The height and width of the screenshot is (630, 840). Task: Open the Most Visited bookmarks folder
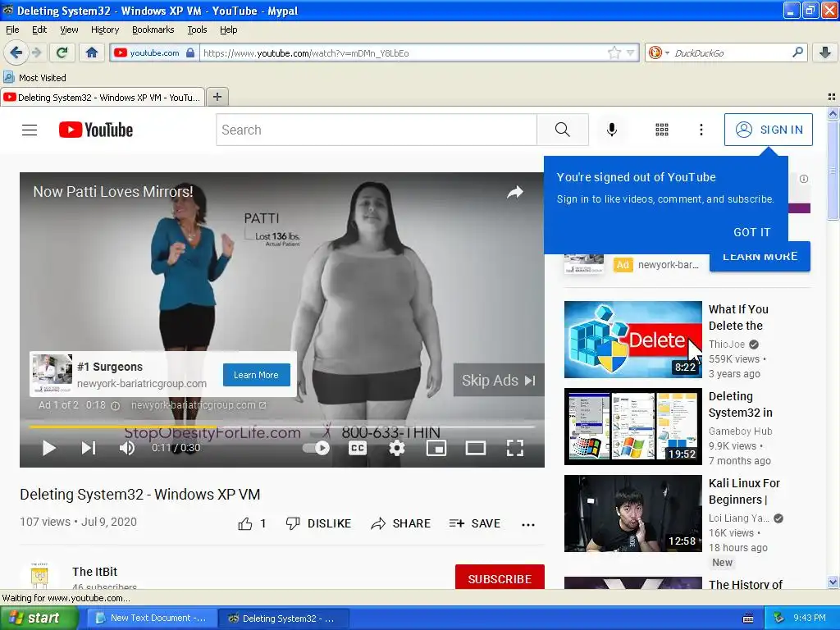tap(35, 78)
